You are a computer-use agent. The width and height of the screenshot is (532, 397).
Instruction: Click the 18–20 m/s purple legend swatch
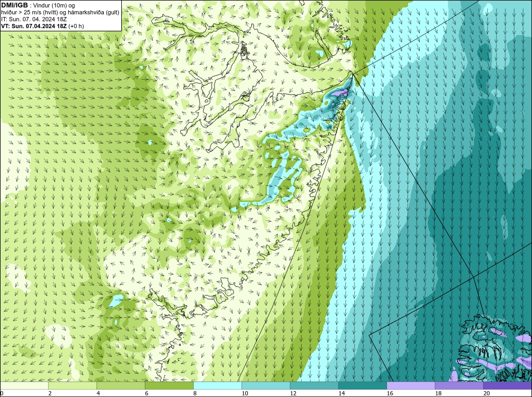[x=459, y=386]
